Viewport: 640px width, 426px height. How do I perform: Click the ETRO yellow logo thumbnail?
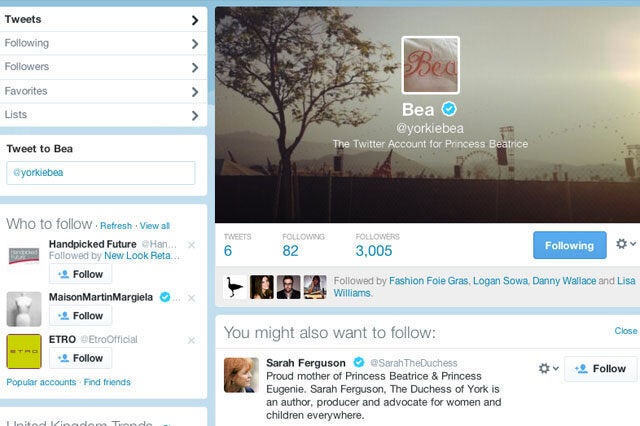[24, 351]
